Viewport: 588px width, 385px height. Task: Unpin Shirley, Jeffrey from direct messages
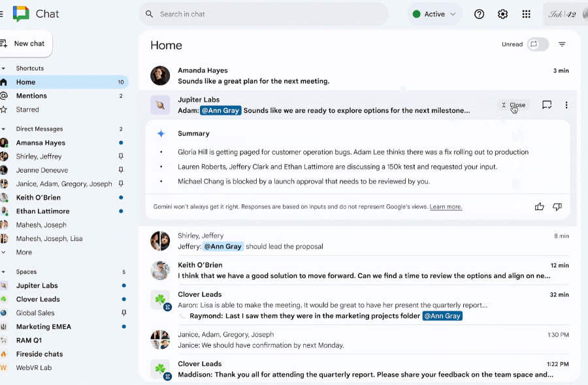121,156
